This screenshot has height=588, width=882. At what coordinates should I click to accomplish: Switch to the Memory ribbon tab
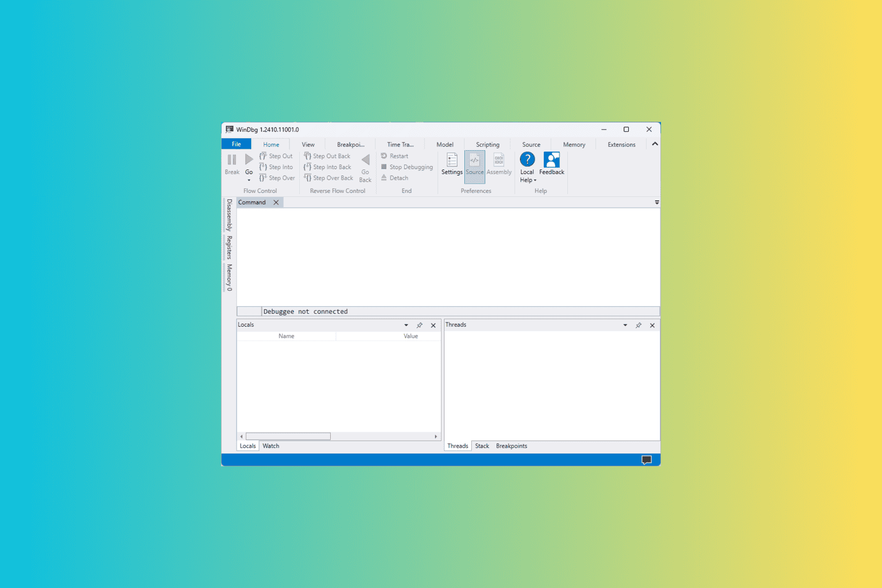coord(574,145)
